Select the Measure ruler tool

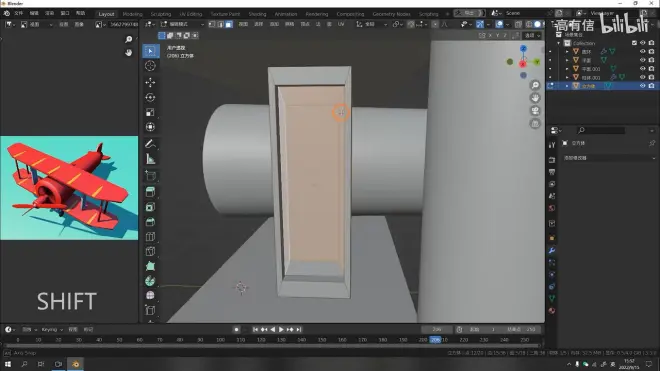pos(150,159)
